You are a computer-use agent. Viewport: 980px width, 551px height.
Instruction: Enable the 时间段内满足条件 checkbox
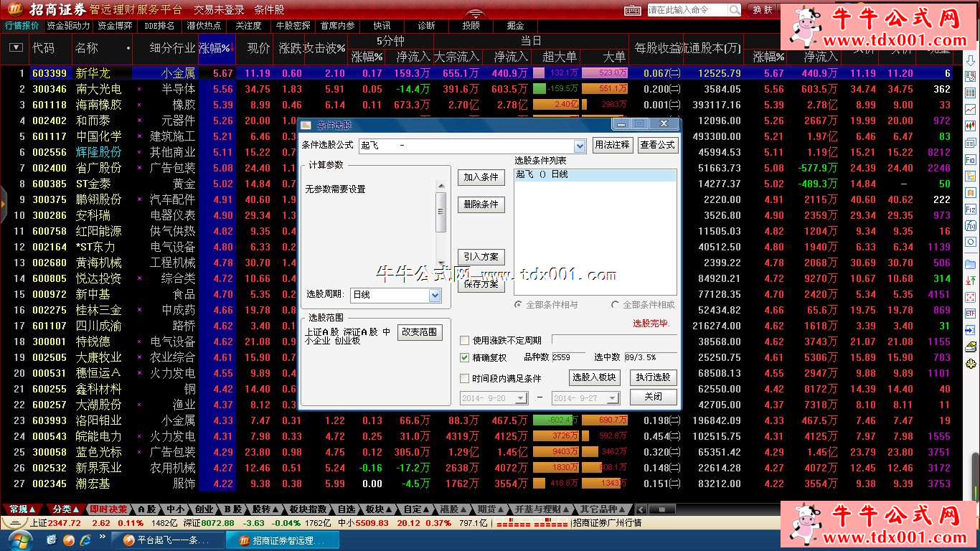click(x=464, y=378)
